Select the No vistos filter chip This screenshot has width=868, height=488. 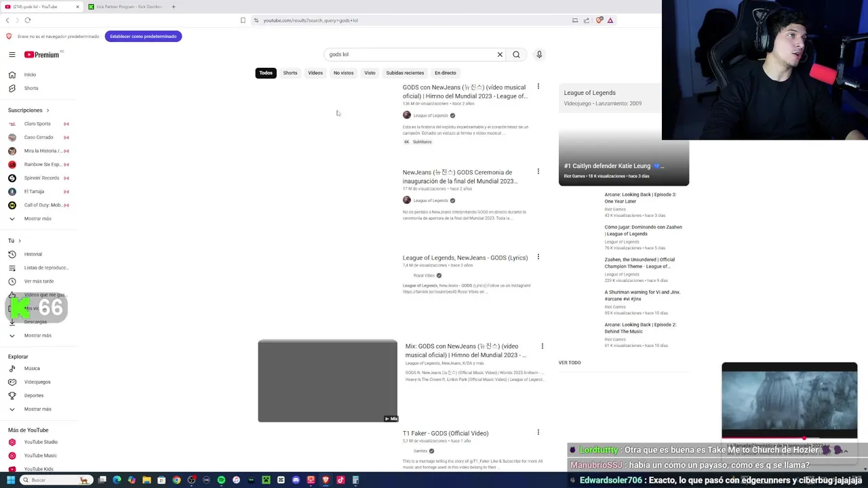click(x=343, y=73)
